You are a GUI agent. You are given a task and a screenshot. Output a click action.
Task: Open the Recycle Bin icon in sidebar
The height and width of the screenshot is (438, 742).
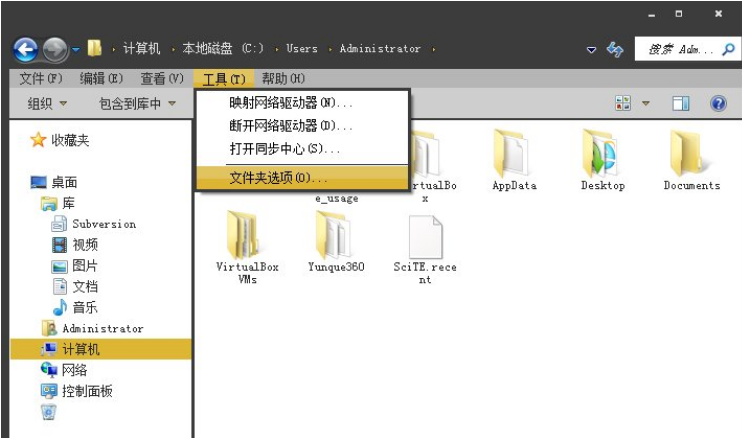pyautogui.click(x=49, y=412)
